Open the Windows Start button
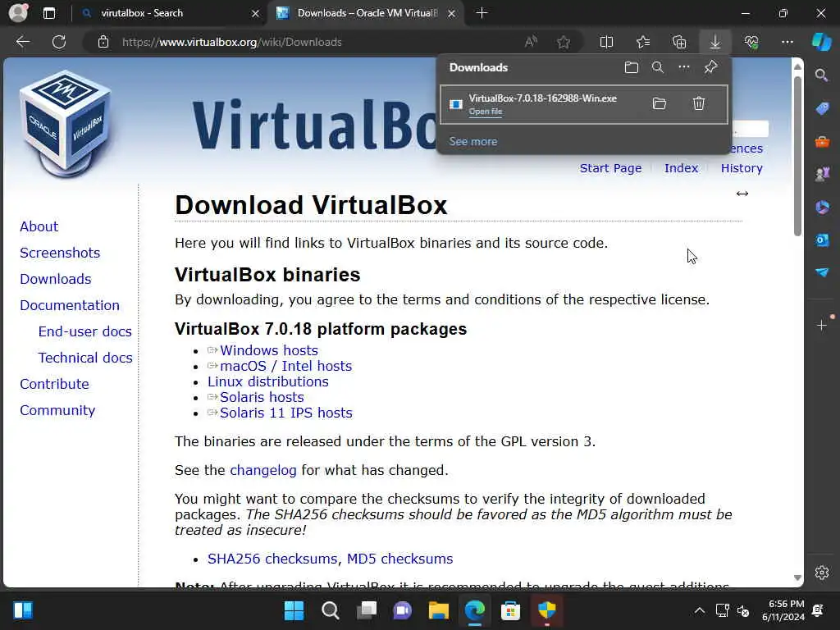This screenshot has width=840, height=630. (x=294, y=610)
